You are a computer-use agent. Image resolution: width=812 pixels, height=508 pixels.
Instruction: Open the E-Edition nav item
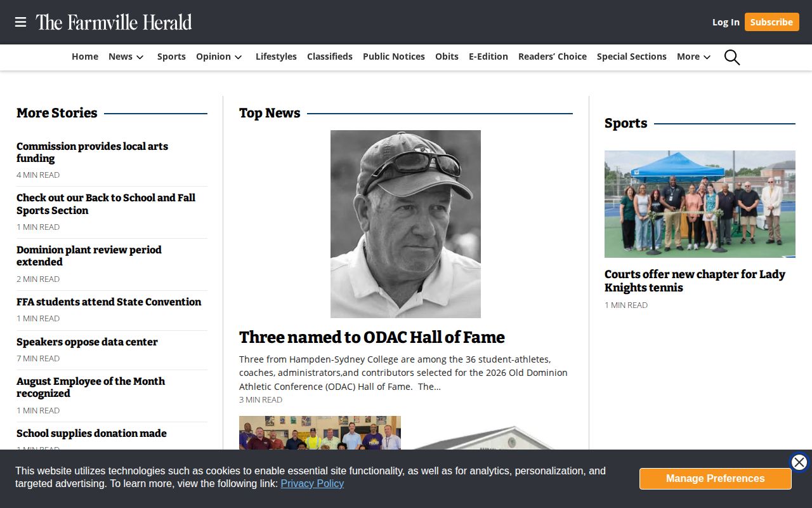coord(488,57)
